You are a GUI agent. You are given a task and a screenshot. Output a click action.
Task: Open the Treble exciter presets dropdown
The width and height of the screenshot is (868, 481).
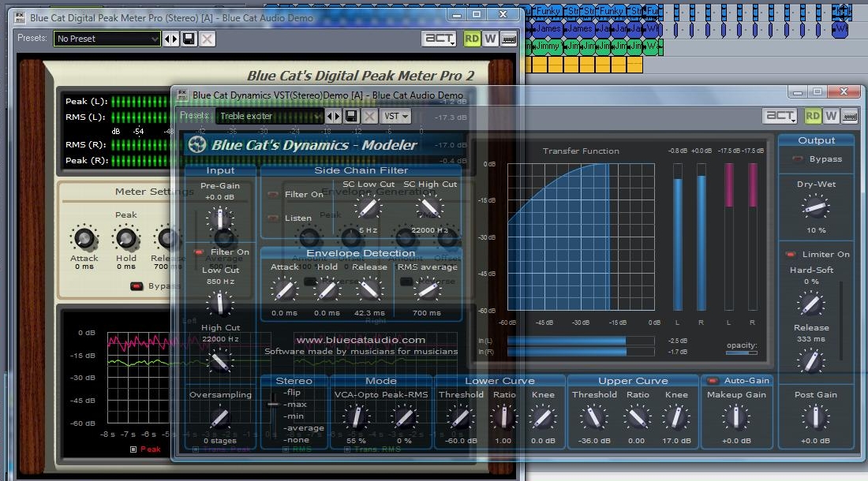270,116
